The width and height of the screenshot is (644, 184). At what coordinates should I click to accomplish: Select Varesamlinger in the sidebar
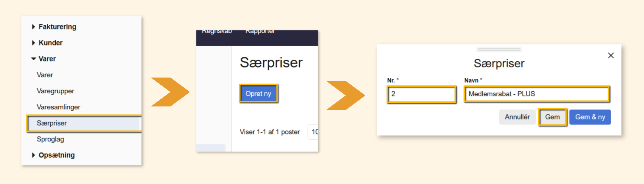58,107
